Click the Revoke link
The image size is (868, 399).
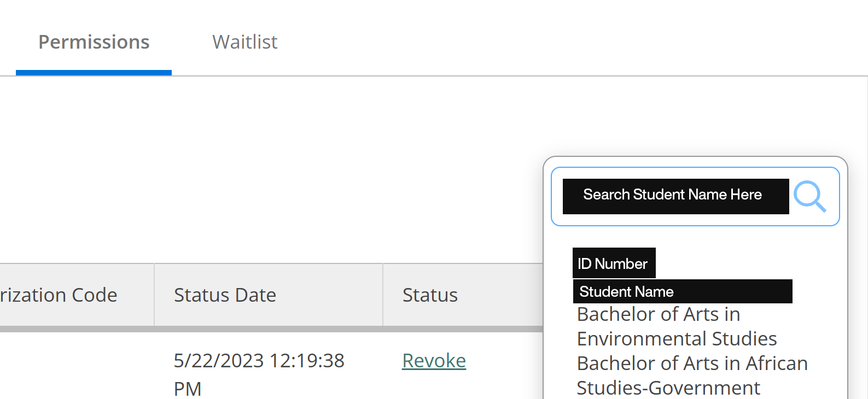tap(434, 361)
